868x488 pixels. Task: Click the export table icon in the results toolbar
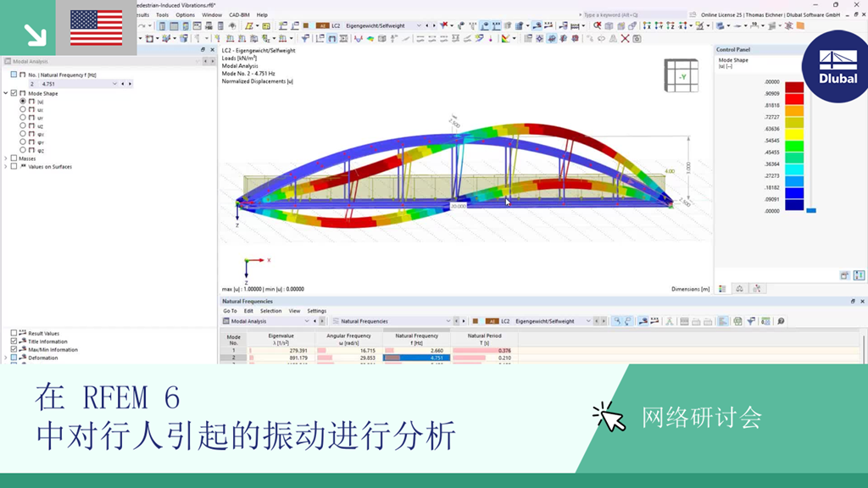tap(738, 321)
